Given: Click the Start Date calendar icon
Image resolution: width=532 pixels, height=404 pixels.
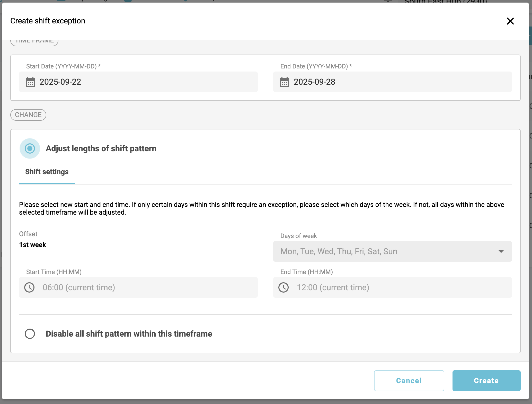Looking at the screenshot, I should (30, 82).
